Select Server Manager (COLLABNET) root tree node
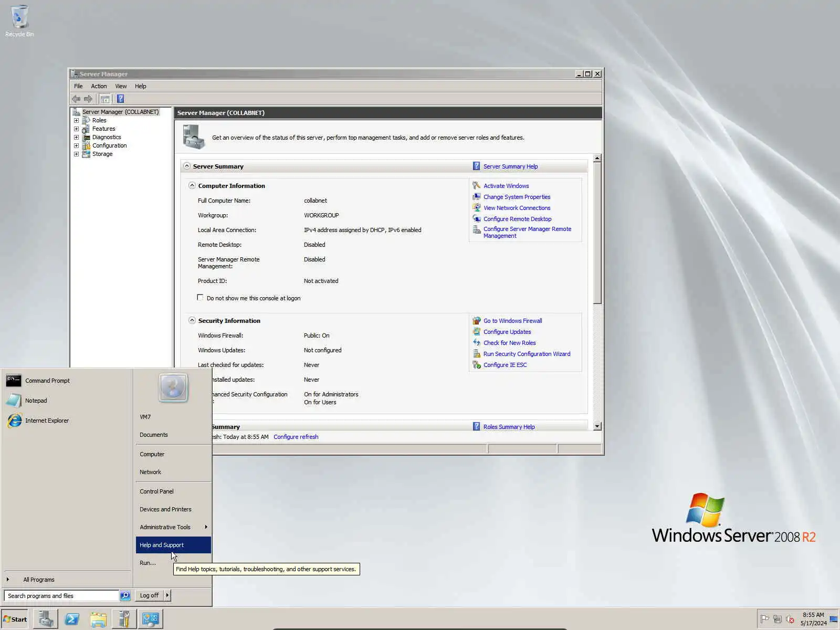Viewport: 840px width, 630px height. (120, 112)
